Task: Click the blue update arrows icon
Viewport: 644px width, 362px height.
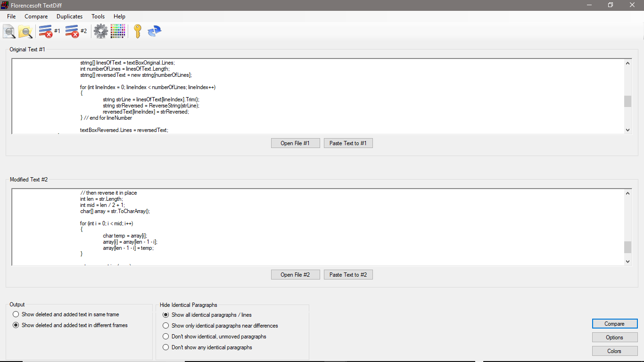Action: pos(154,32)
